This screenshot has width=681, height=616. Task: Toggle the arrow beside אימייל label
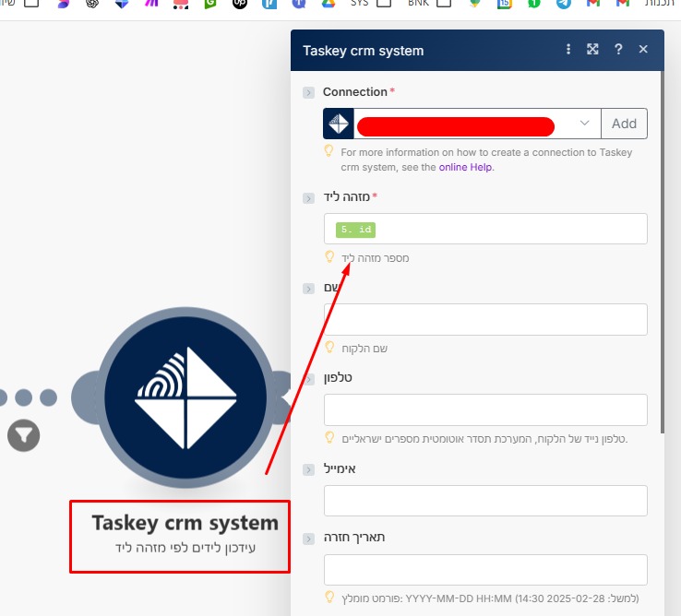tap(308, 469)
